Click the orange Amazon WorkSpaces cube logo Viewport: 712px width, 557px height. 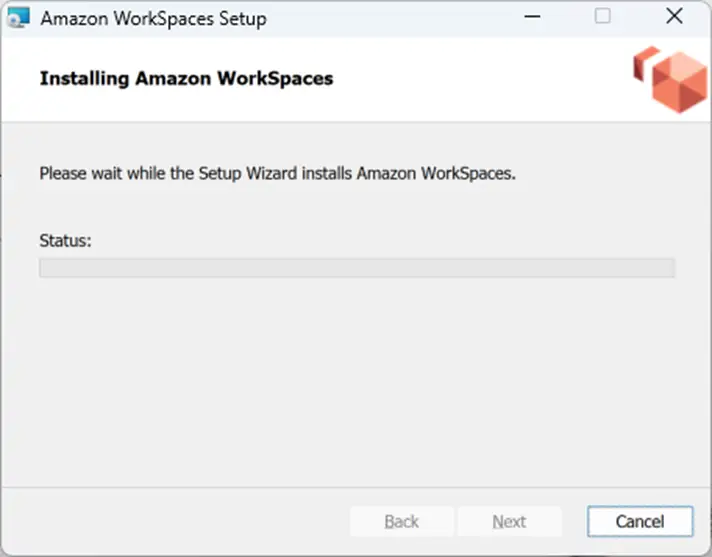[x=671, y=80]
